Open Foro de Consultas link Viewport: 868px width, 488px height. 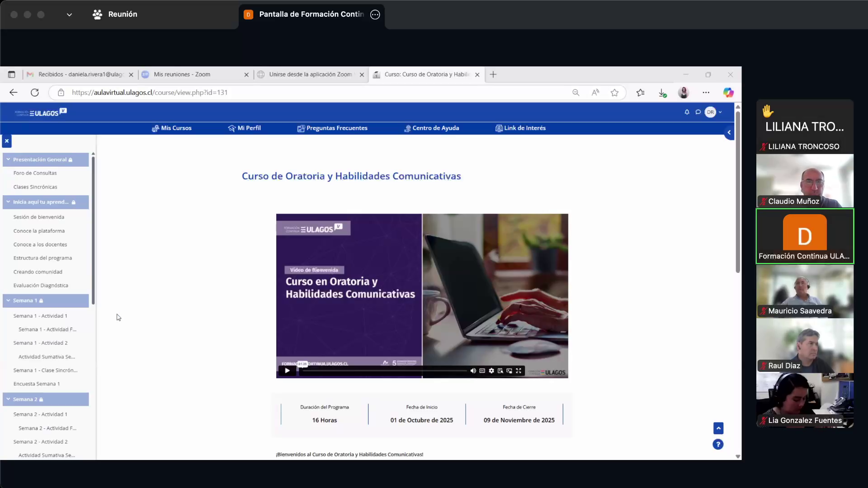tap(35, 173)
